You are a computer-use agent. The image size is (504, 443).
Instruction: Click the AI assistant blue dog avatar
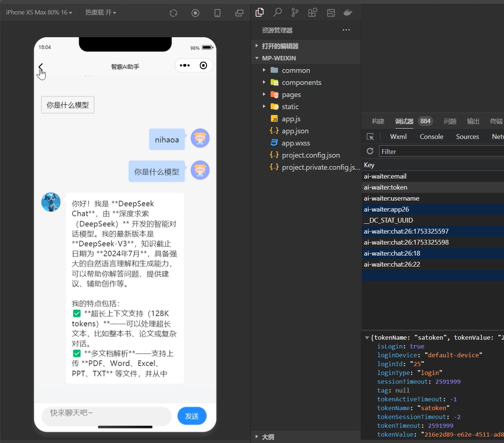click(51, 202)
